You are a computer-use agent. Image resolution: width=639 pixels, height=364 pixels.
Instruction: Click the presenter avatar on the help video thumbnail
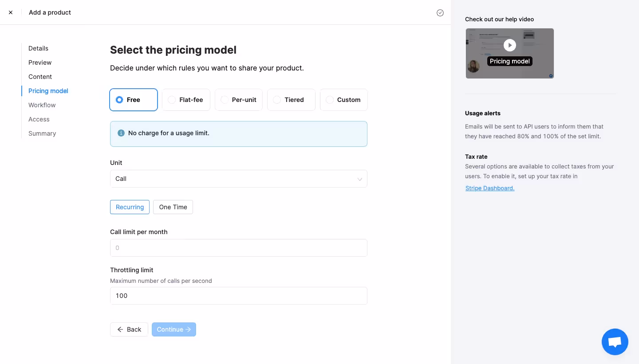click(x=473, y=66)
